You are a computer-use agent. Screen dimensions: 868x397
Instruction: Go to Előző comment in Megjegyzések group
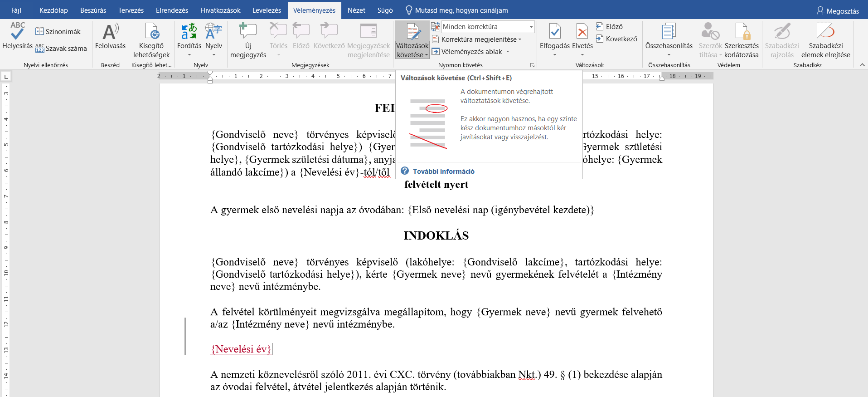click(301, 36)
